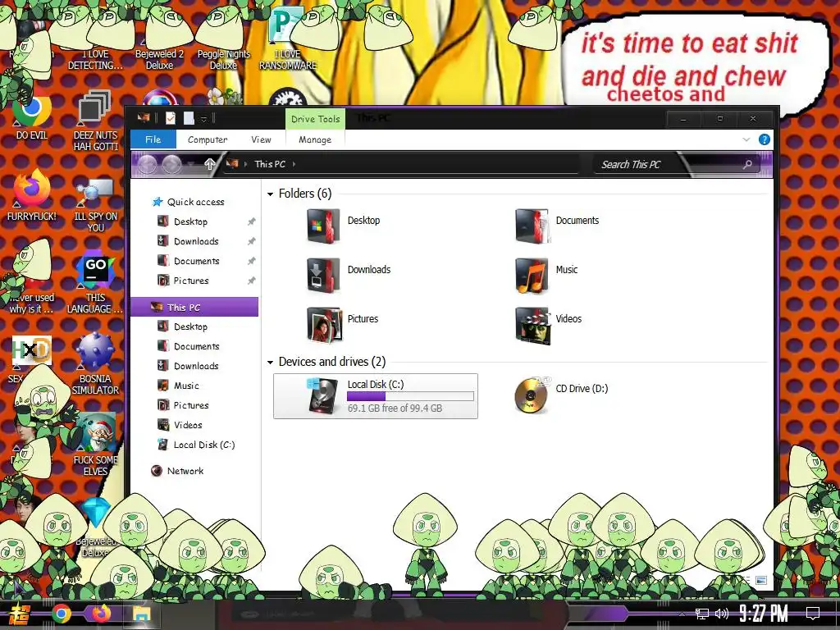The height and width of the screenshot is (630, 840).
Task: Open the recent locations dropdown arrow
Action: point(190,164)
